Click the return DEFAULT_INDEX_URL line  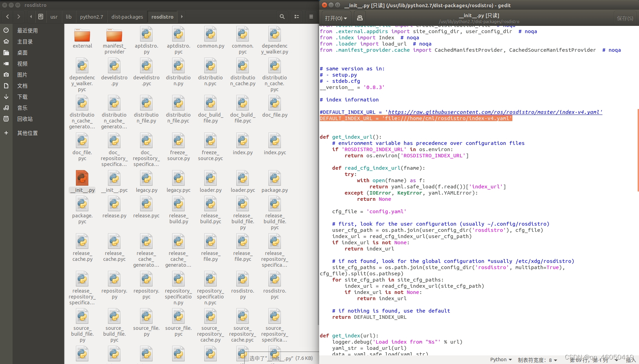point(369,317)
